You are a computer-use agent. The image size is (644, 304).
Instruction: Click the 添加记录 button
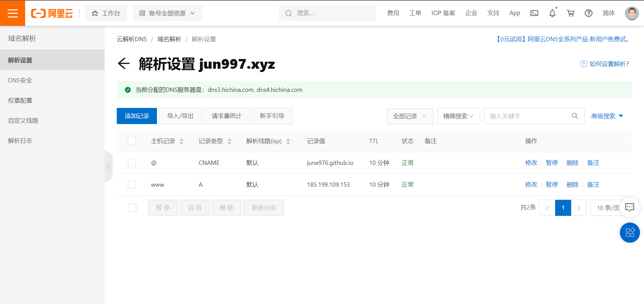click(137, 116)
